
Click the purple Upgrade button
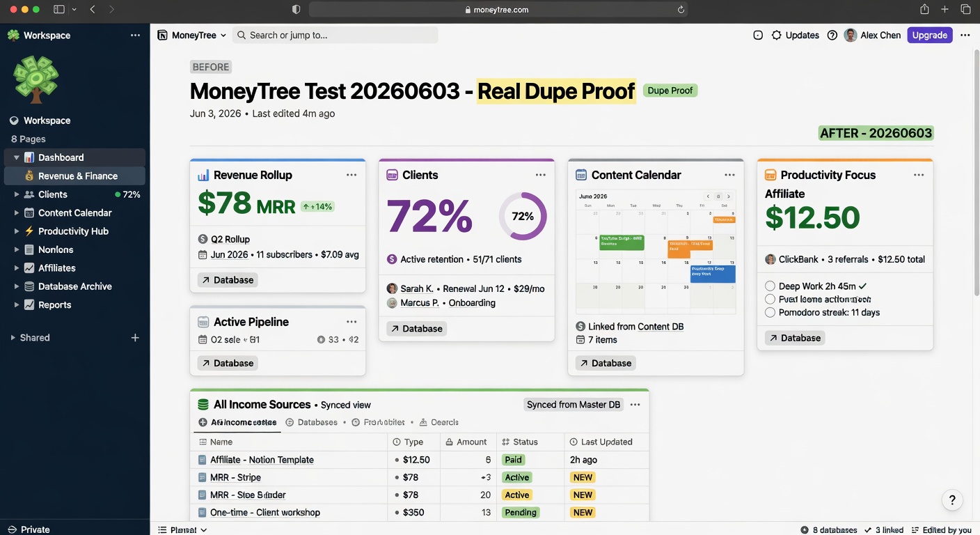click(x=929, y=35)
